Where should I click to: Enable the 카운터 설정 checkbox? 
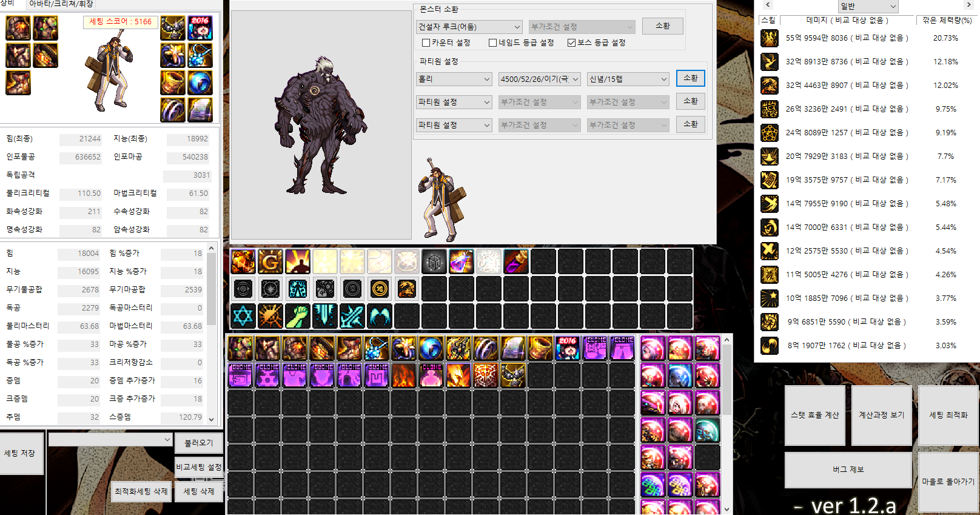[x=426, y=42]
